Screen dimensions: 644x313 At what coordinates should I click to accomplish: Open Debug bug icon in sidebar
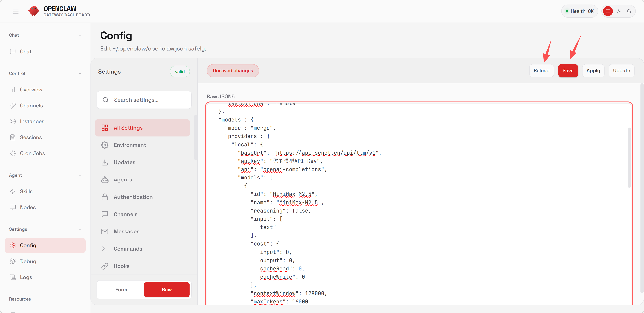[28, 261]
